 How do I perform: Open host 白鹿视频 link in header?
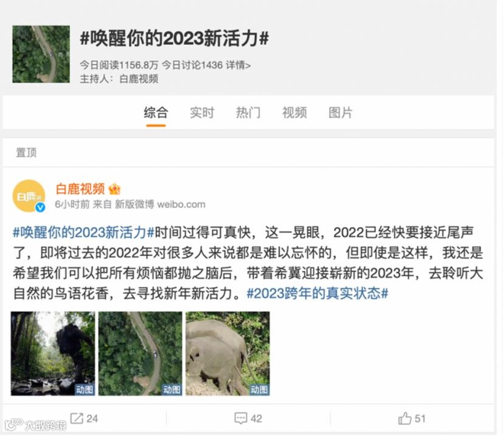[139, 78]
